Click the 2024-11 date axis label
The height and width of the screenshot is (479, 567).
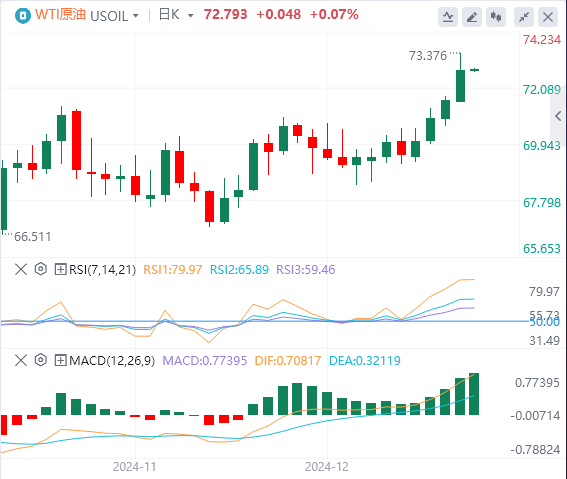tap(135, 467)
